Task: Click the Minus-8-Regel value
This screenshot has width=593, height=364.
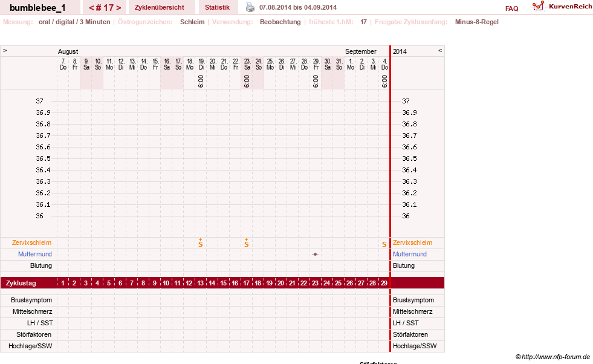Action: point(476,22)
